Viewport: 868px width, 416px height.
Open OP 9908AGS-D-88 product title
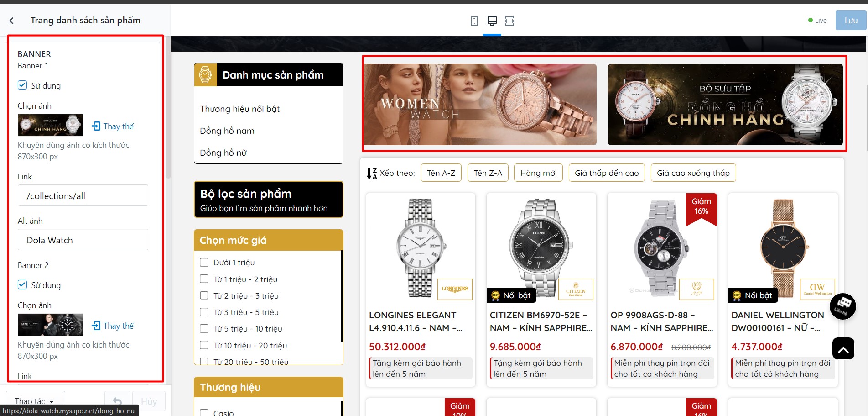(x=662, y=321)
